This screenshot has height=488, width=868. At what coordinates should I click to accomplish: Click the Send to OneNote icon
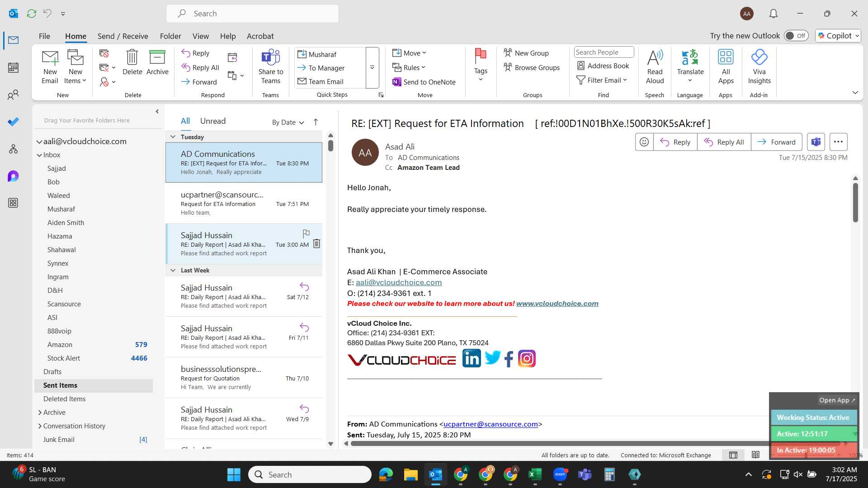(424, 82)
